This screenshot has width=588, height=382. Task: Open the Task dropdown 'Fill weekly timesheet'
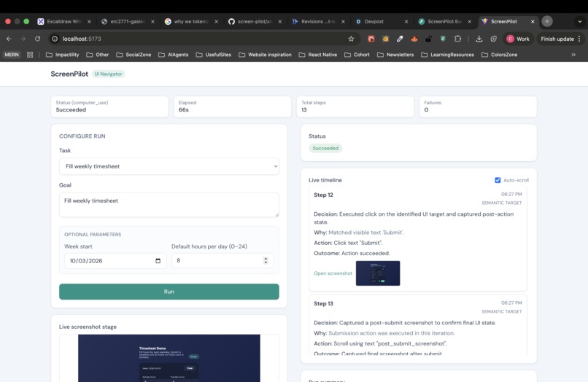(169, 166)
